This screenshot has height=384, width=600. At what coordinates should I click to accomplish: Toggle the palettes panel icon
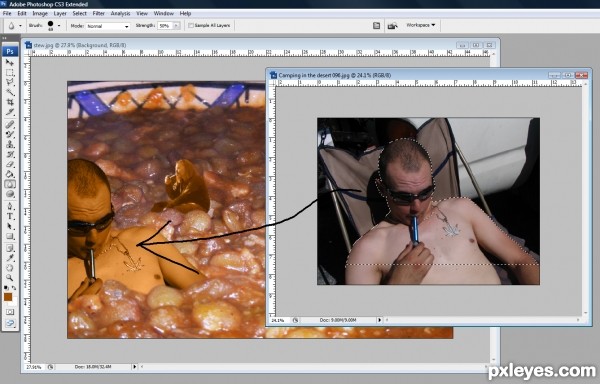click(377, 26)
